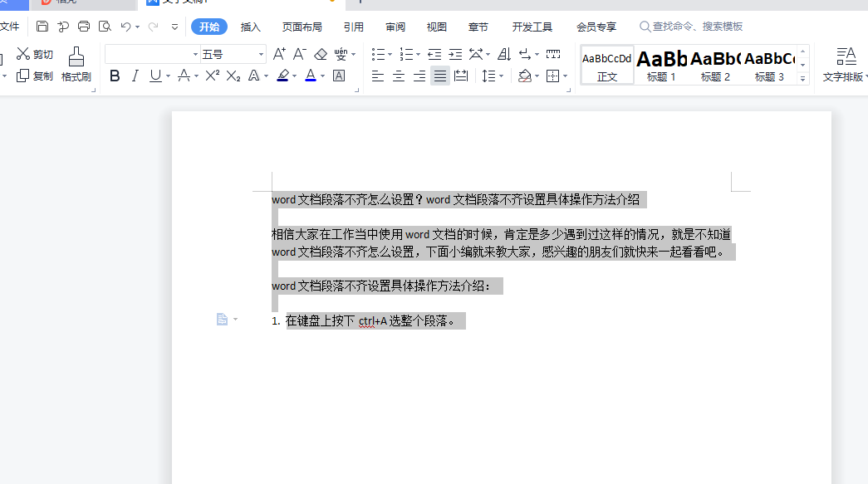The image size is (868, 484).
Task: Click the 查找命令 search box
Action: point(698,27)
